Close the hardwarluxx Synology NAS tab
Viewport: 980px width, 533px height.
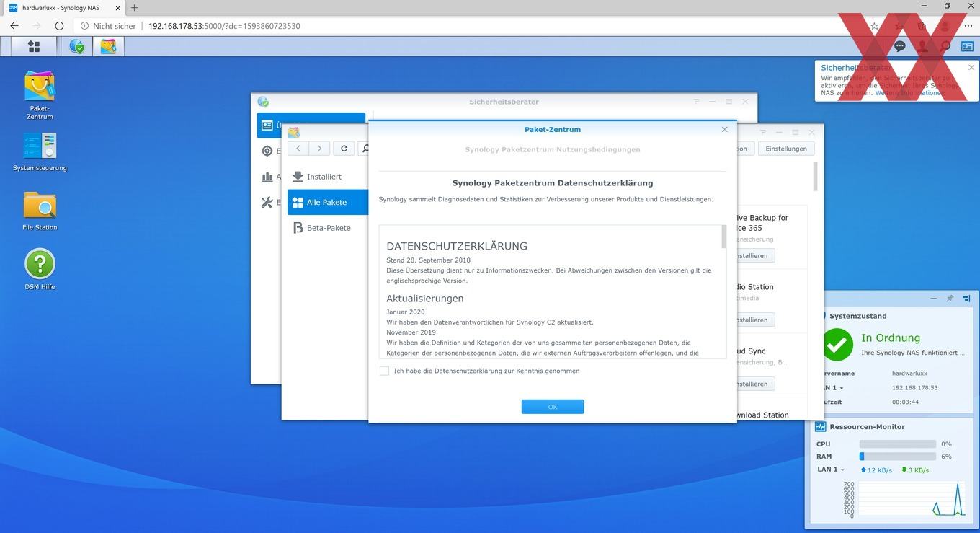(117, 7)
